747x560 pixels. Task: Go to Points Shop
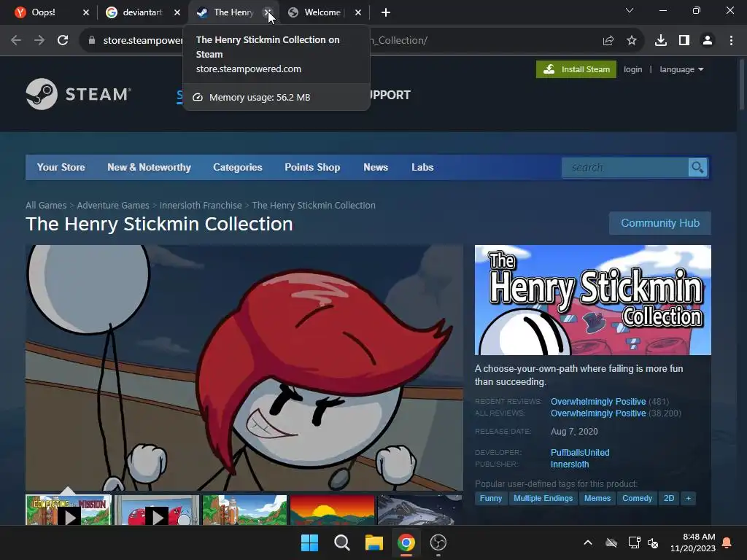pyautogui.click(x=312, y=167)
